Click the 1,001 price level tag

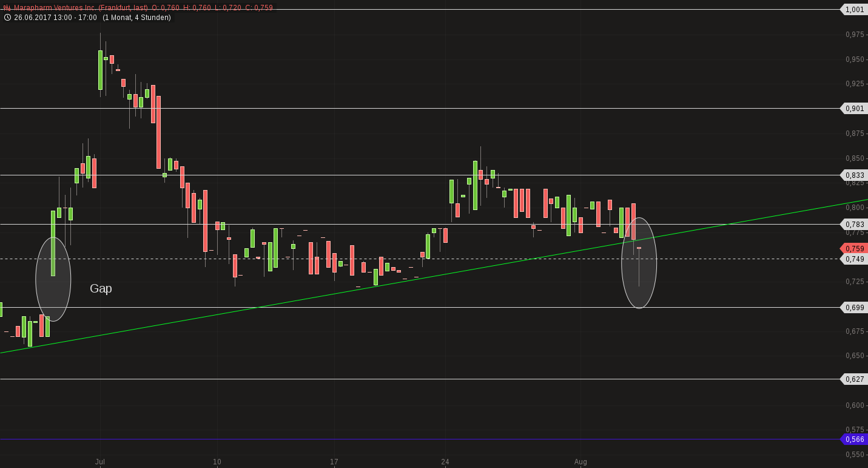pos(854,10)
